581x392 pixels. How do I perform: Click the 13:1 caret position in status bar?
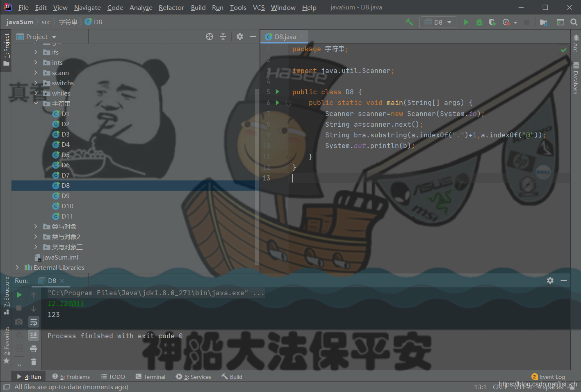pos(480,387)
